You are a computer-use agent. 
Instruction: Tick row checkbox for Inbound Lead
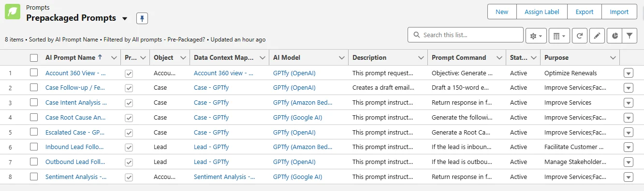click(34, 147)
